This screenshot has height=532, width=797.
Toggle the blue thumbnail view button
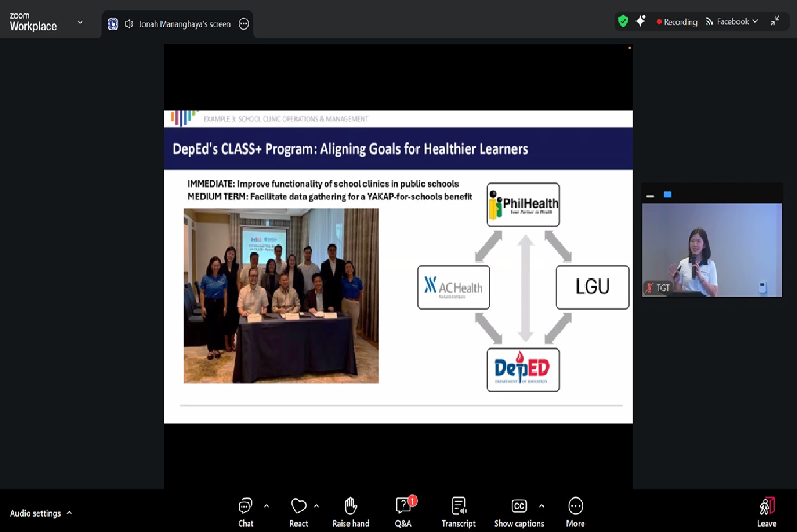tap(667, 195)
